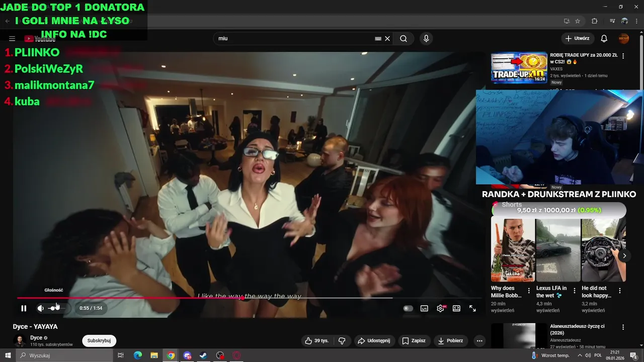The height and width of the screenshot is (362, 644).
Task: Open Opera GX from the taskbar
Action: coord(236,355)
